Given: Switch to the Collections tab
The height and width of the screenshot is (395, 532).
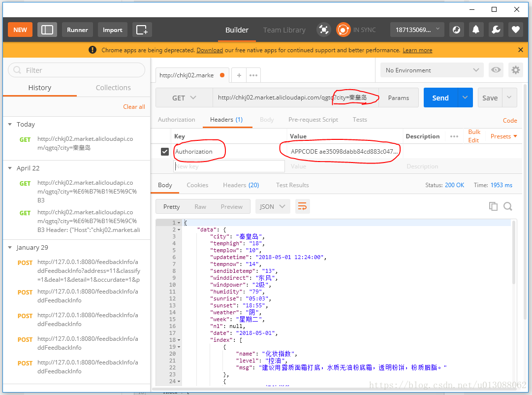Looking at the screenshot, I should tap(113, 88).
